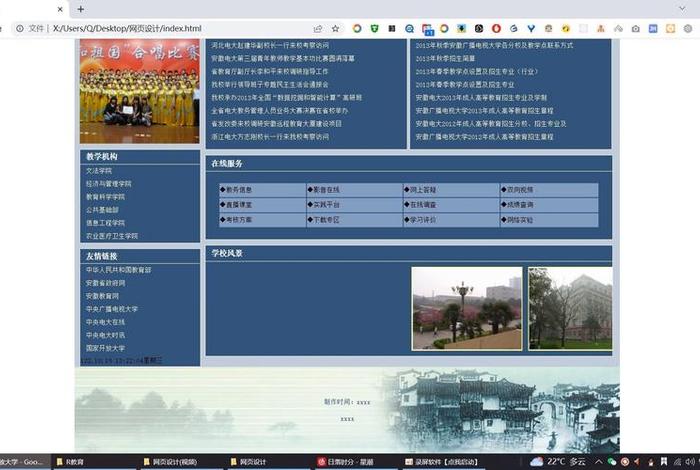Click the 学校风景 section heading
The image size is (700, 470).
[227, 253]
